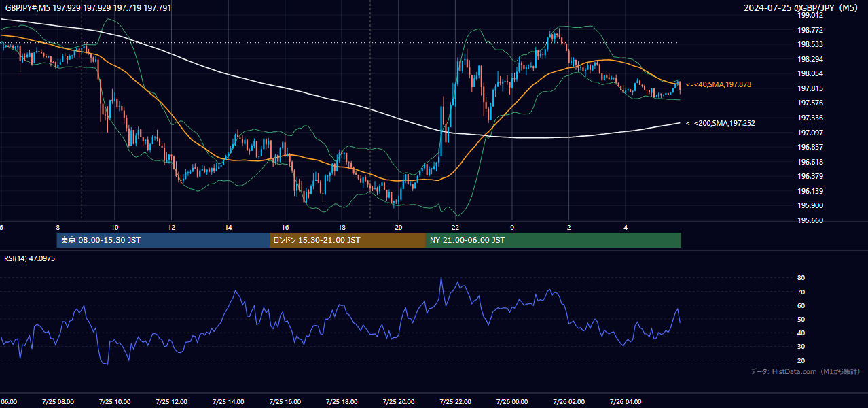Click the hour label 12 under price chart
The width and height of the screenshot is (868, 408).
tap(172, 227)
